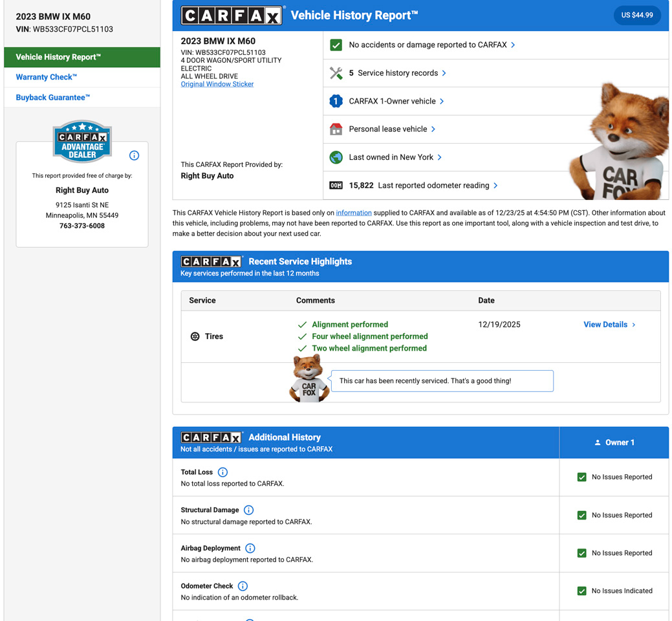Switch to the Buyback Guarantee tab

coord(53,98)
